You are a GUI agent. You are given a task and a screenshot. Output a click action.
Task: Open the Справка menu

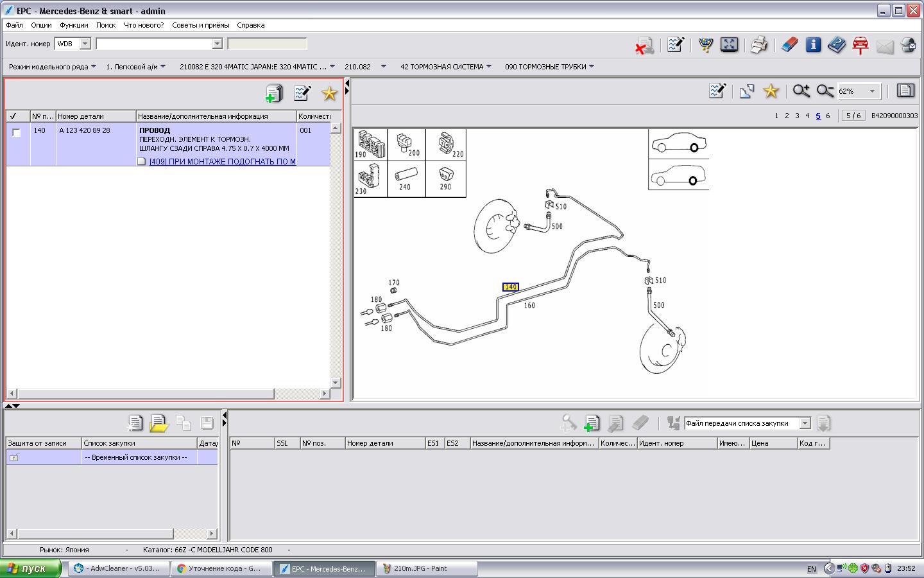250,25
